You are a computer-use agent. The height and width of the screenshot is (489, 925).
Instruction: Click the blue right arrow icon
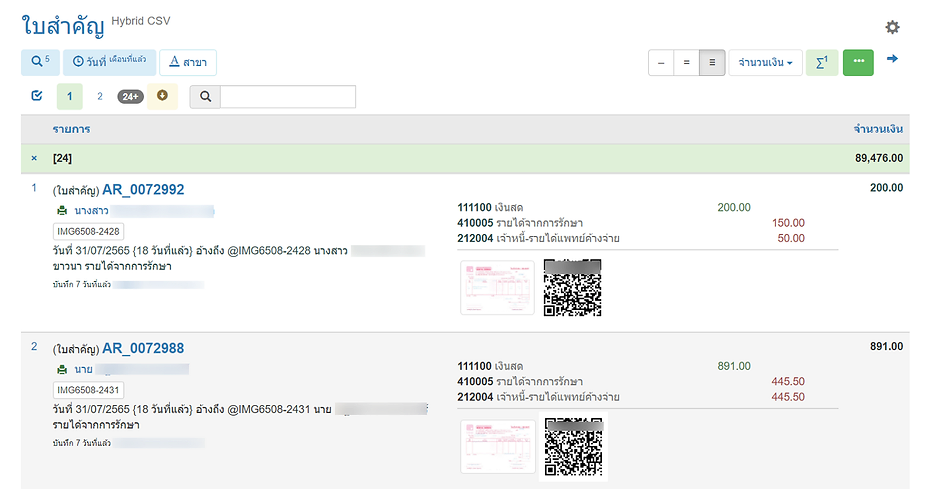pos(892,60)
